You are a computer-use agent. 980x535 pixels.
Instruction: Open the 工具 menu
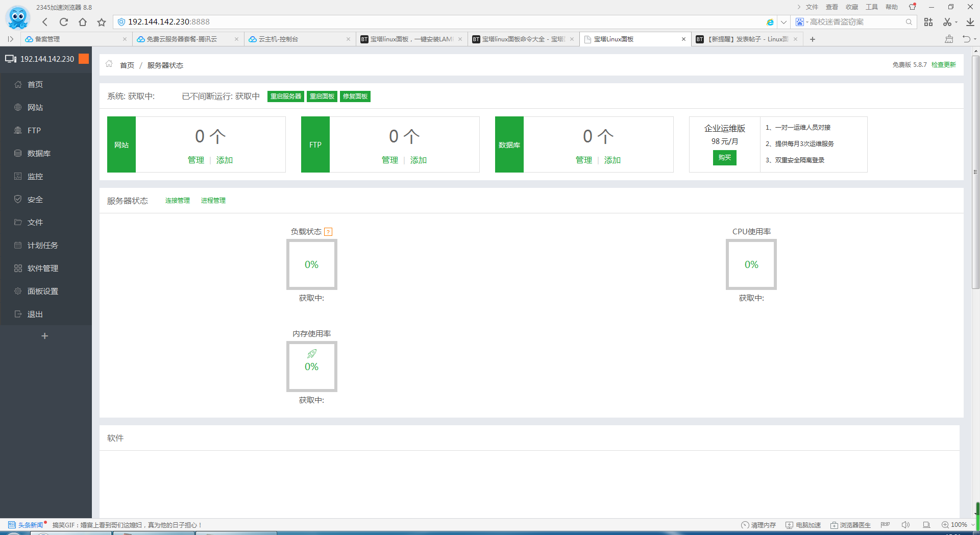click(872, 7)
